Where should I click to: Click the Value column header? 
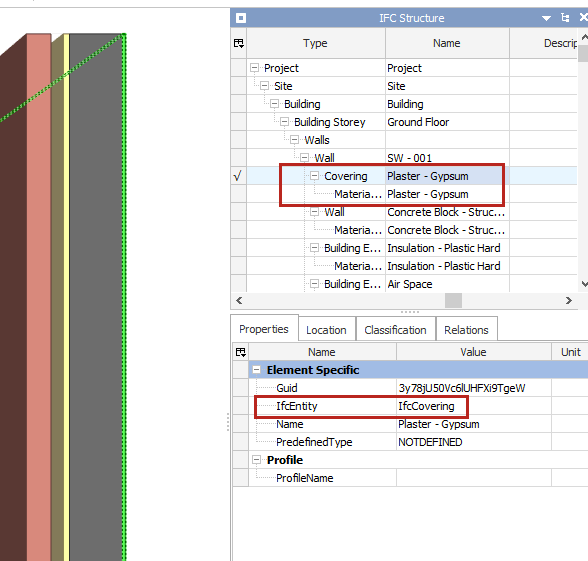[x=473, y=352]
